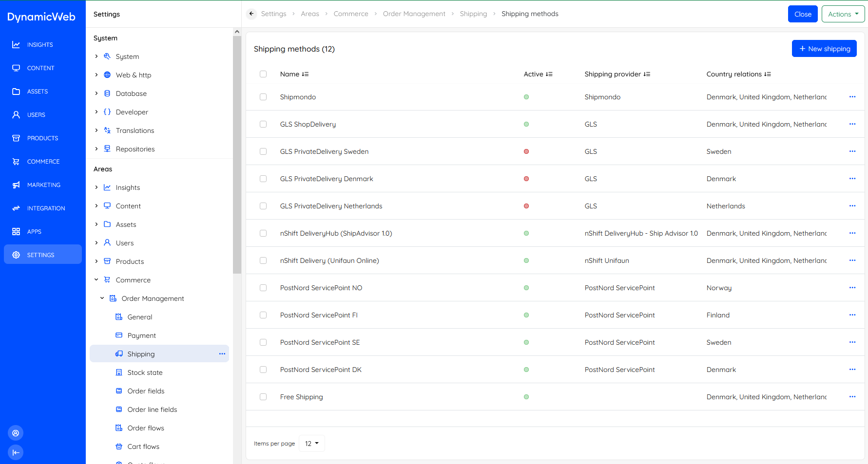
Task: Check PostNord ServicePoint DK checkbox
Action: 263,370
